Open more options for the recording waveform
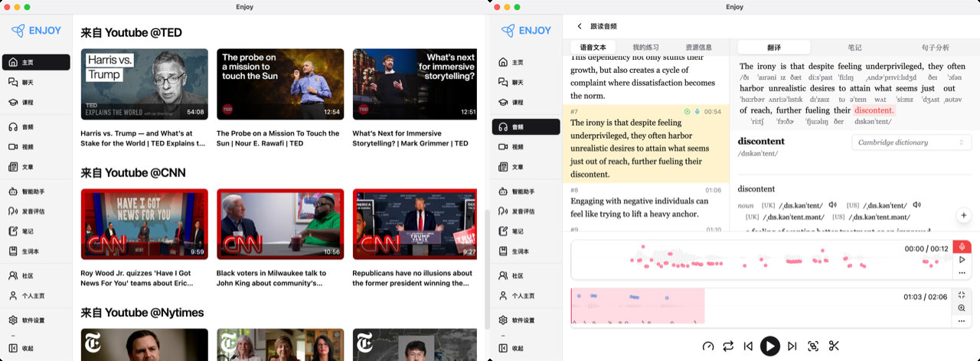The width and height of the screenshot is (980, 361). coord(962,274)
